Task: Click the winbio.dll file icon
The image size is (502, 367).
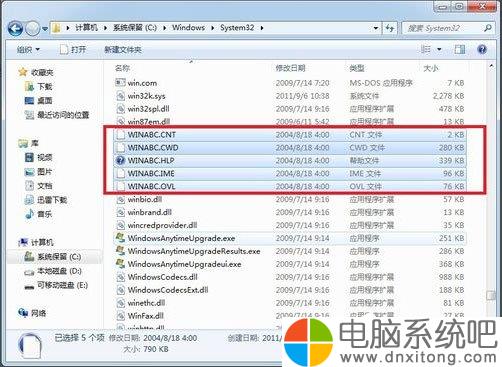Action: click(x=120, y=199)
